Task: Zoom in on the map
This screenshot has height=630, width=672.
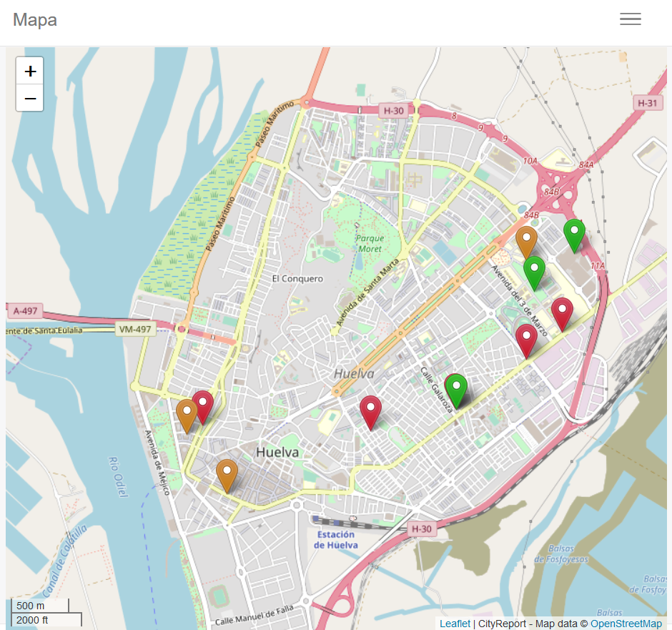Action: [x=30, y=71]
